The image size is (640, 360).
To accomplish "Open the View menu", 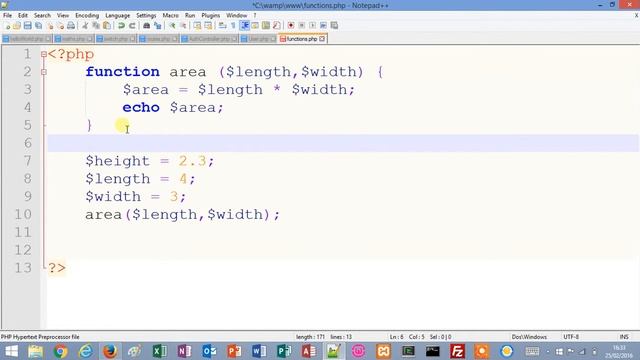I will [63, 16].
